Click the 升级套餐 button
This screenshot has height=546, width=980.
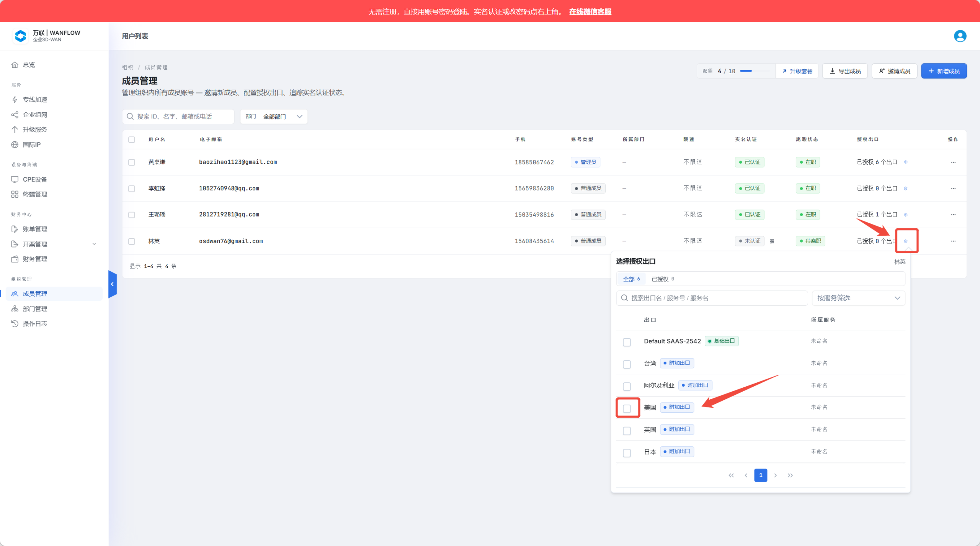tap(797, 71)
